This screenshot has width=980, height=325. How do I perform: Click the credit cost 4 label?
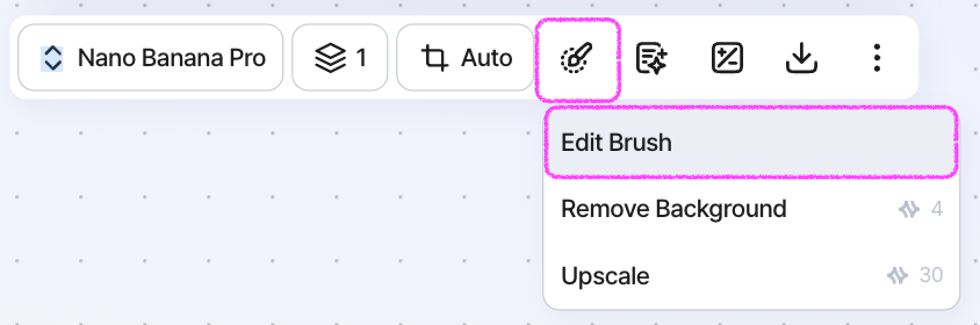click(936, 209)
